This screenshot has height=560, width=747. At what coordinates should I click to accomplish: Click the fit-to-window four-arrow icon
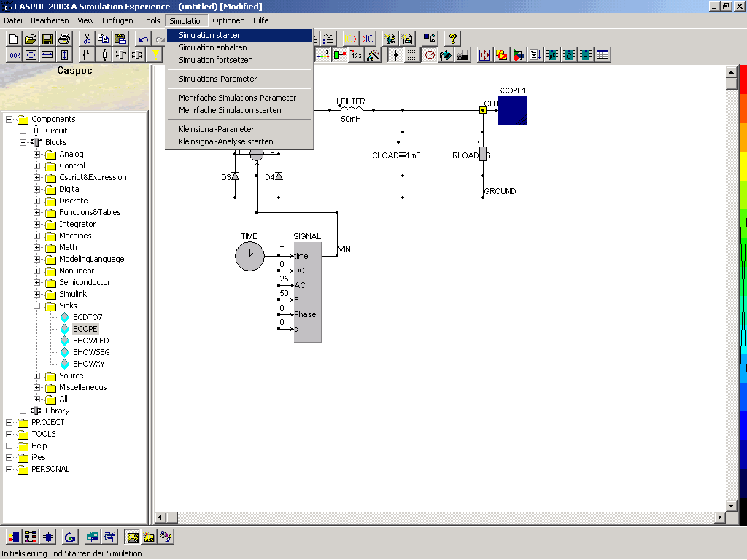(x=31, y=55)
